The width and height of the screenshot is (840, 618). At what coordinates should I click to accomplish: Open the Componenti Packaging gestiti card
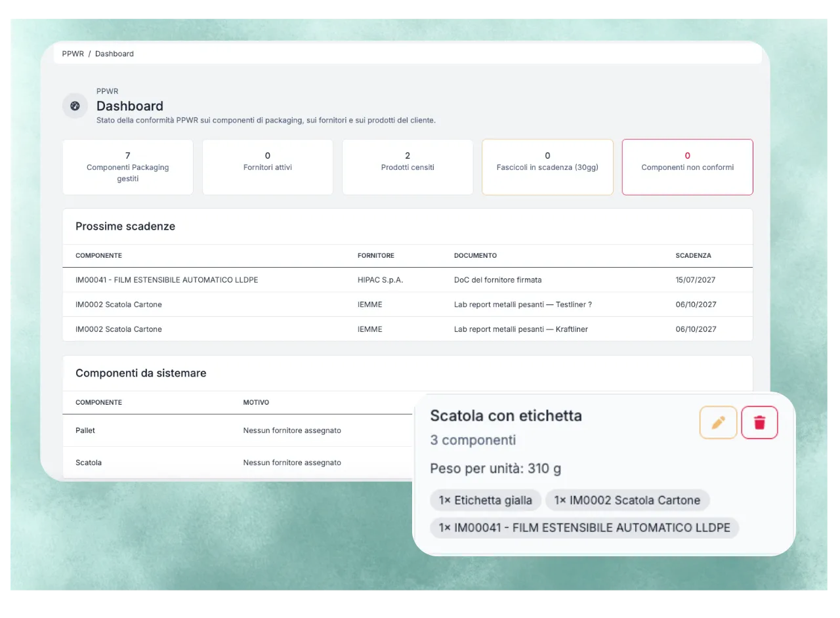tap(128, 167)
